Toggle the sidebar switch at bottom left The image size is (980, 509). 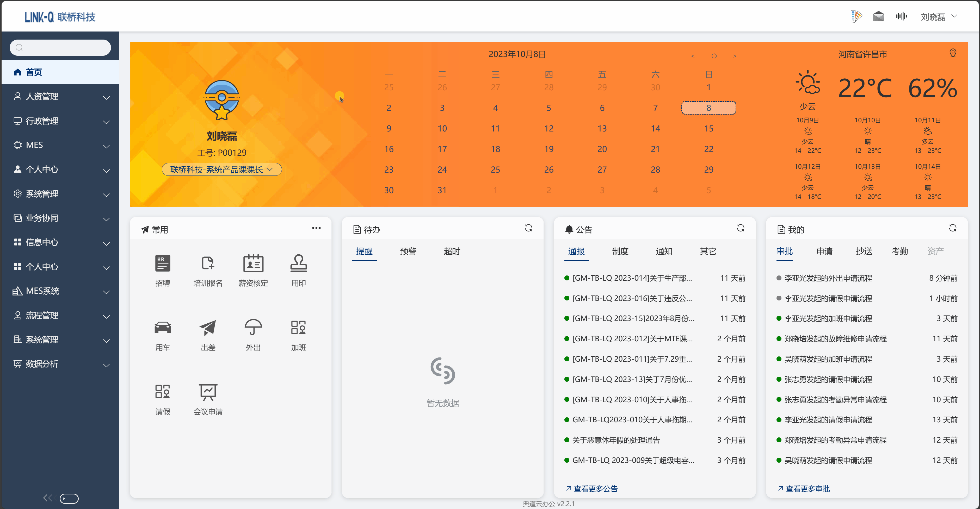(69, 498)
